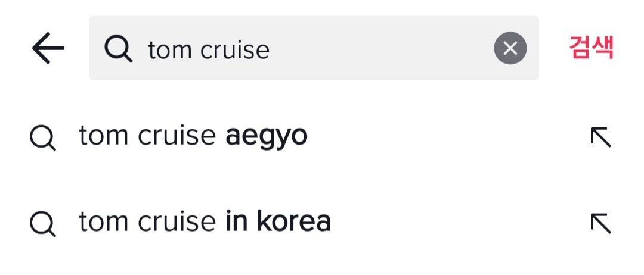The height and width of the screenshot is (275, 644).
Task: Click 'tom cruise' in the in korea suggestion
Action: (x=147, y=222)
